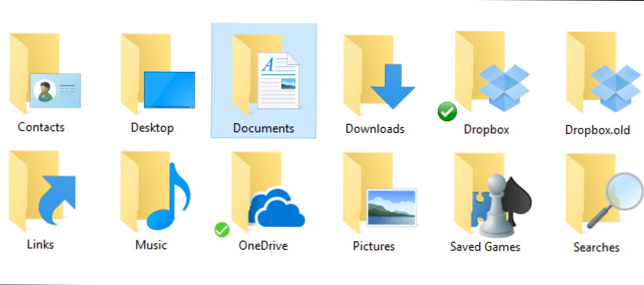
Task: Select the Links folder icon
Action: [42, 193]
